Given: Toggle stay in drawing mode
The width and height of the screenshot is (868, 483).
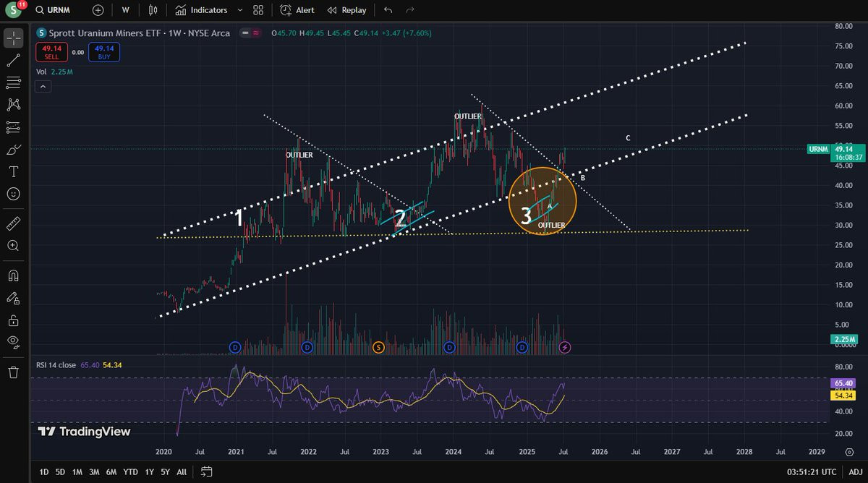Looking at the screenshot, I should pyautogui.click(x=13, y=297).
